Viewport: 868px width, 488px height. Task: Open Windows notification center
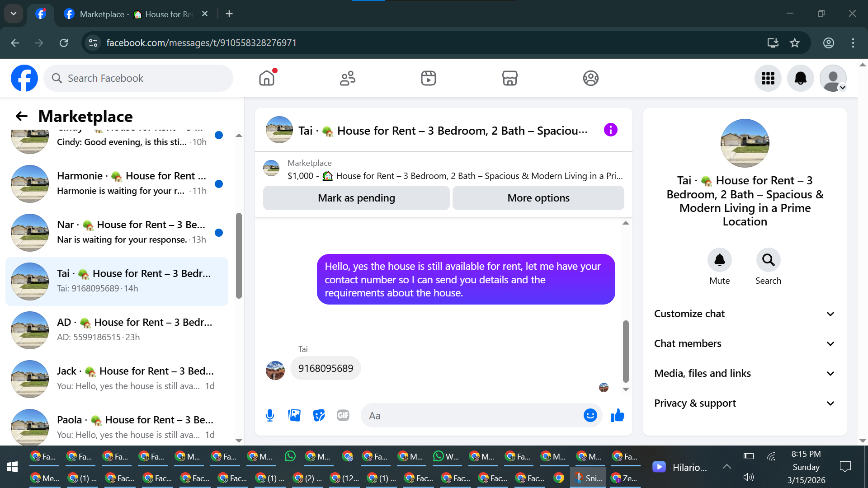pos(844,467)
